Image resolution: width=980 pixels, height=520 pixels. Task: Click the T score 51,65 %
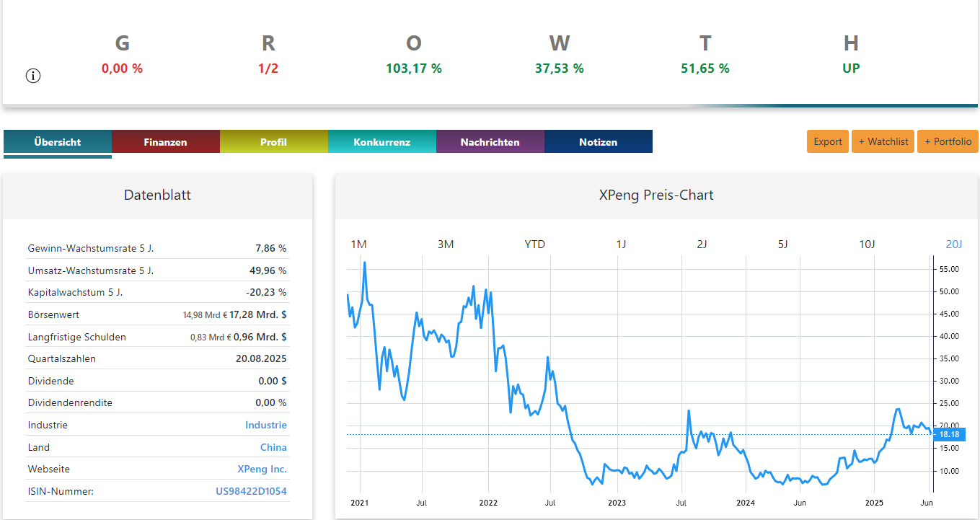[705, 69]
